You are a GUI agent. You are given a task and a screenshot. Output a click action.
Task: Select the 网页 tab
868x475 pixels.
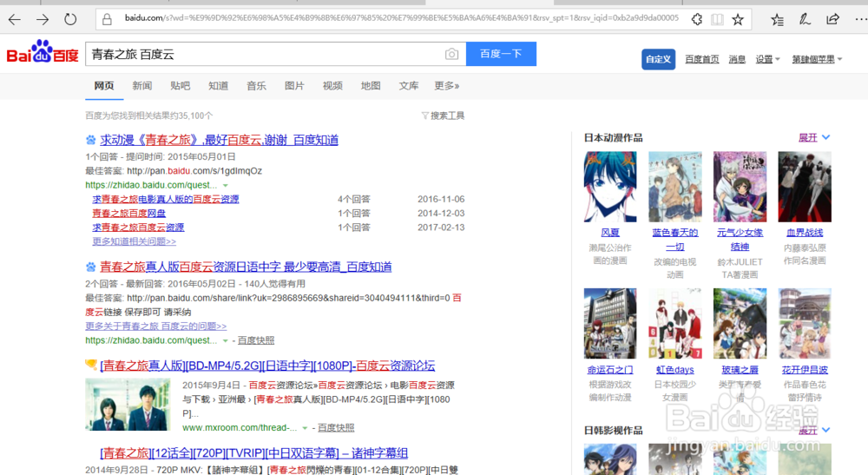pyautogui.click(x=104, y=86)
